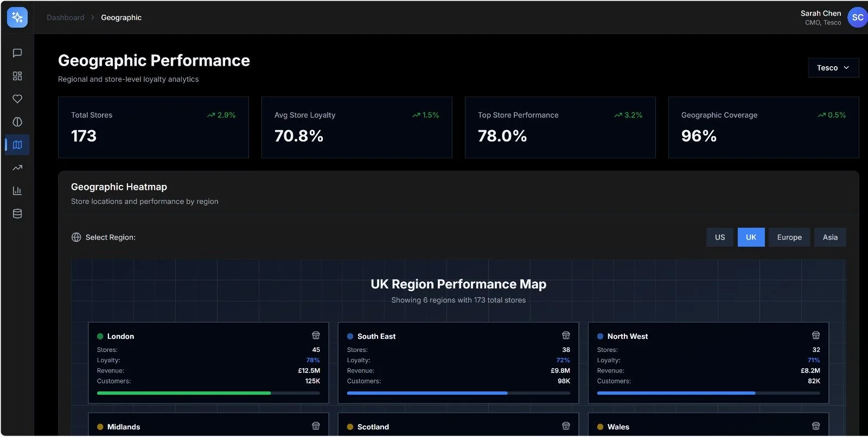Click the trend arrow on Total Stores card
The image size is (868, 437).
click(x=211, y=115)
